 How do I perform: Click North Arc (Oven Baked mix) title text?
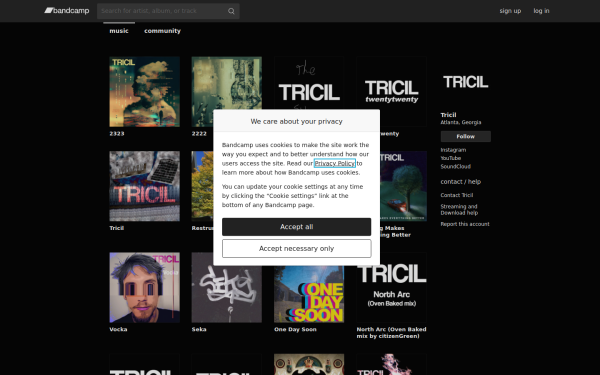point(391,333)
